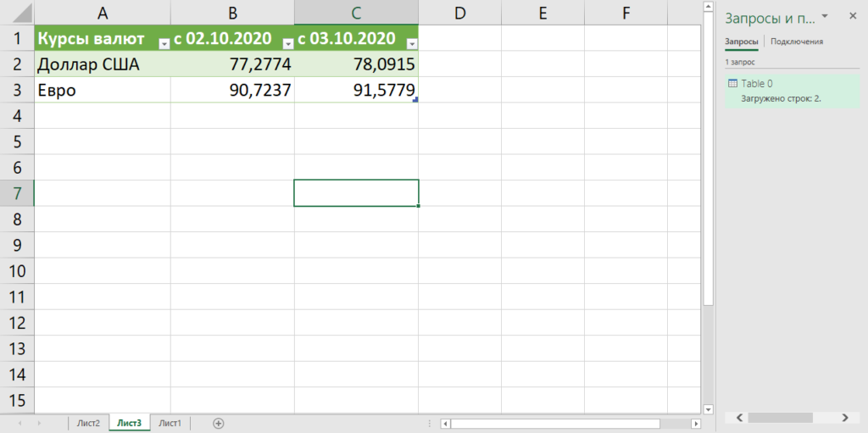Click the sheet tab bar splitter dots
This screenshot has width=868, height=433.
click(x=430, y=424)
